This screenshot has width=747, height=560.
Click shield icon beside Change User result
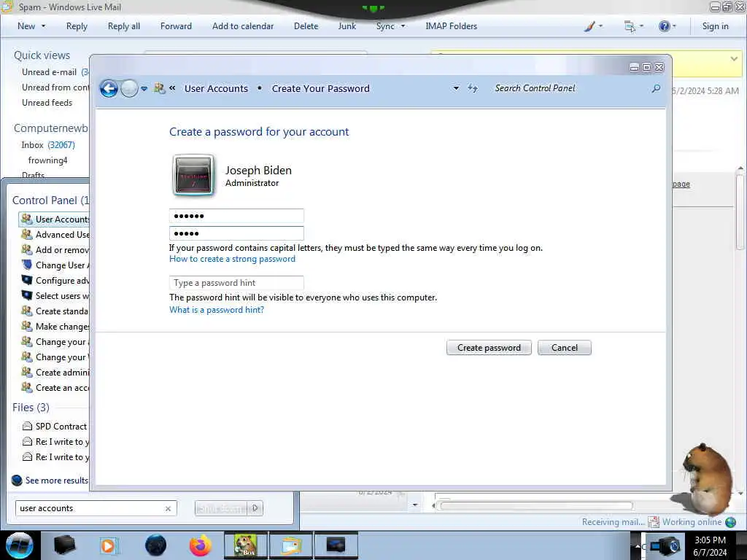point(27,265)
